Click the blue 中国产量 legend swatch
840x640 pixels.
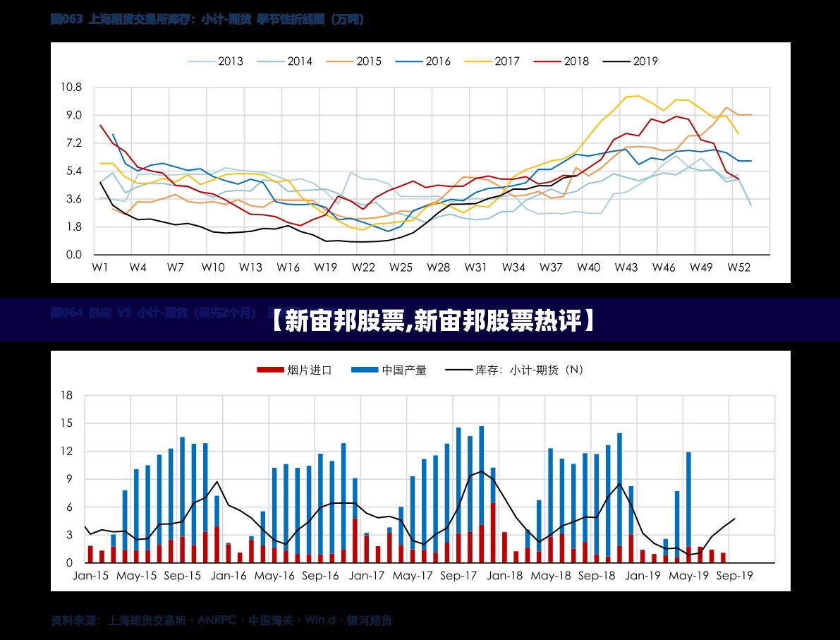point(365,370)
